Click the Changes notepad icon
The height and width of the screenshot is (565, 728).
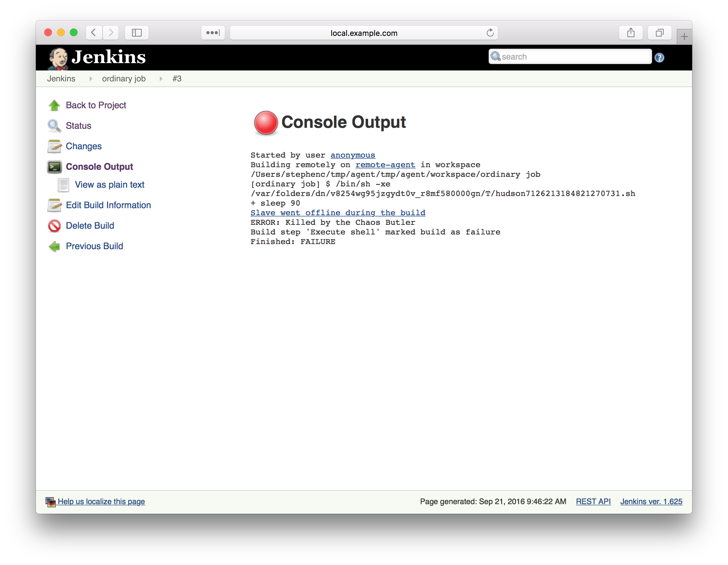(x=54, y=146)
